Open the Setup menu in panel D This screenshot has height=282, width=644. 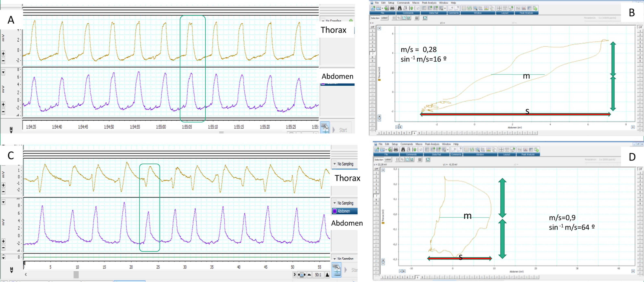[395, 144]
